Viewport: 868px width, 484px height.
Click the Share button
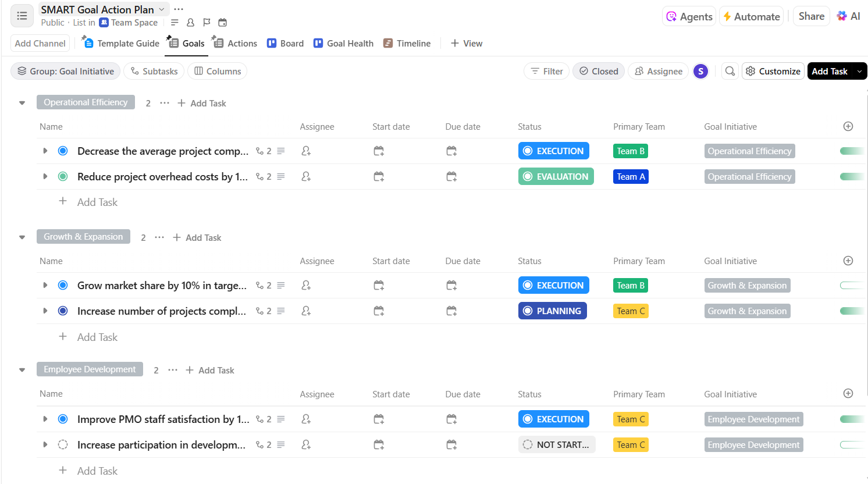(x=811, y=16)
